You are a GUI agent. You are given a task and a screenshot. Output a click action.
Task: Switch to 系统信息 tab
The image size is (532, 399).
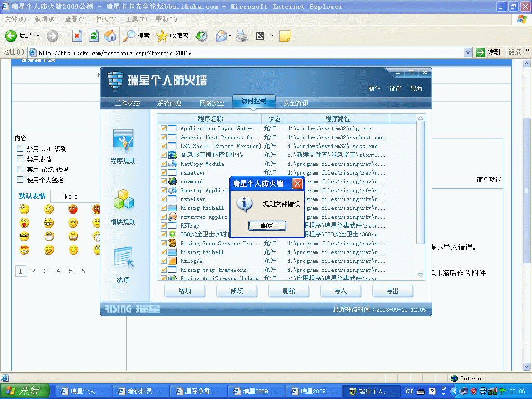(x=170, y=103)
